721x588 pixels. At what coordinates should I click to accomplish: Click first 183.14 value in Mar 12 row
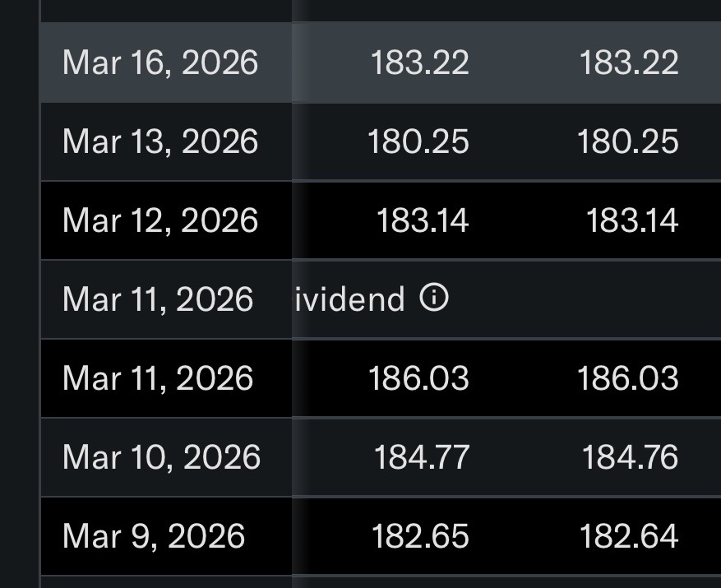[x=423, y=221]
